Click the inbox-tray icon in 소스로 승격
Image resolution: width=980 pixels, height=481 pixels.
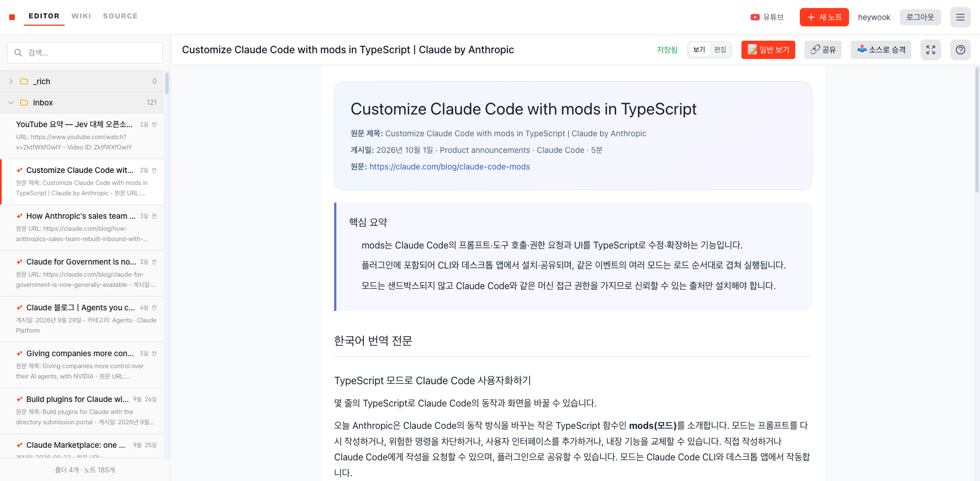862,49
